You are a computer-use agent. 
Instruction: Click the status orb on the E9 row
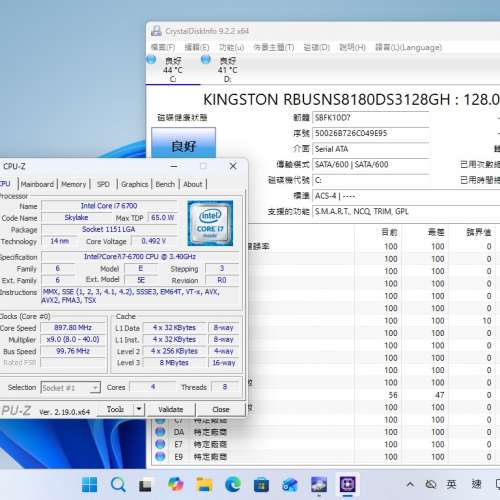click(160, 456)
